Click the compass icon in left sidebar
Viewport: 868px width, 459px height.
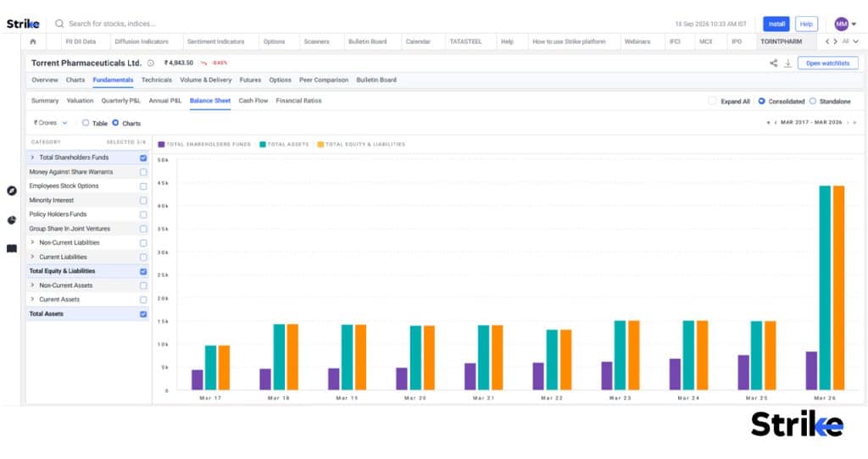click(x=12, y=191)
